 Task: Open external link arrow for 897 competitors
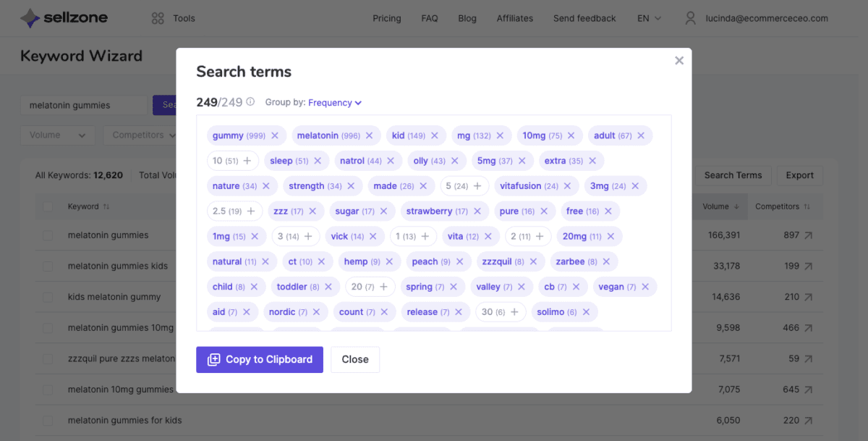[x=808, y=235]
